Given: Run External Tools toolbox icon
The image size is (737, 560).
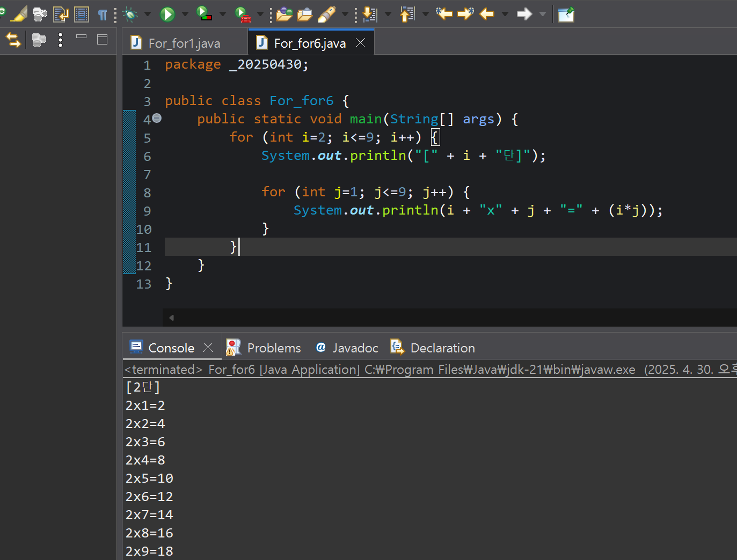Looking at the screenshot, I should [243, 14].
